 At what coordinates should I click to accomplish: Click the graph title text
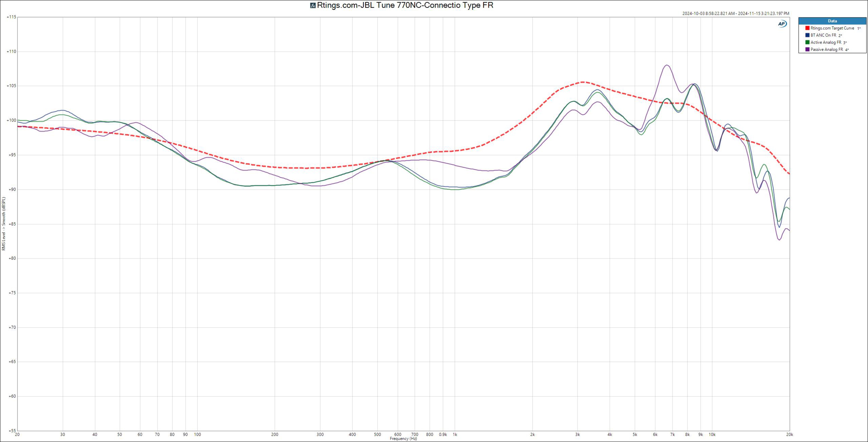tap(405, 5)
